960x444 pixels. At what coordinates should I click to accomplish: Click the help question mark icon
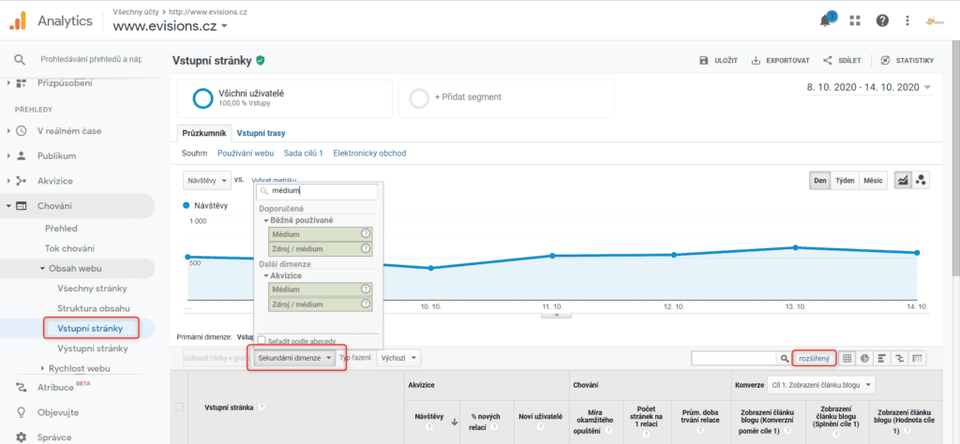pyautogui.click(x=882, y=20)
